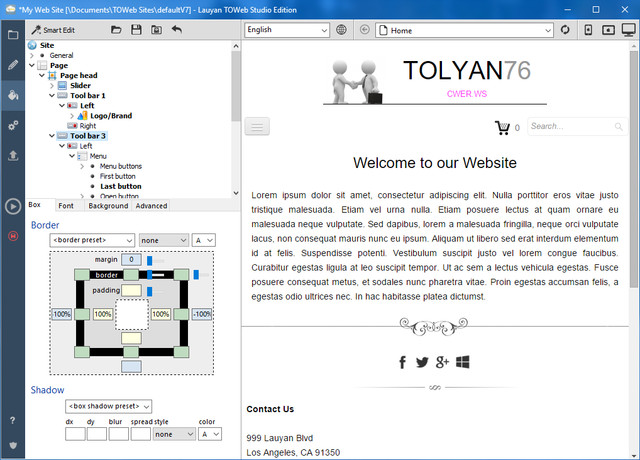Click the Search field in preview
The height and width of the screenshot is (460, 640).
pyautogui.click(x=577, y=127)
